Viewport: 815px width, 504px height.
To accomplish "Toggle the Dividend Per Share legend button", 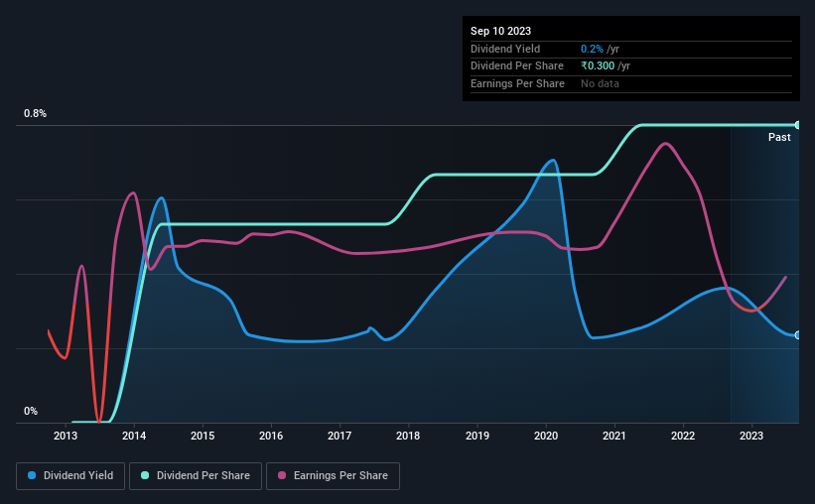I will point(196,476).
